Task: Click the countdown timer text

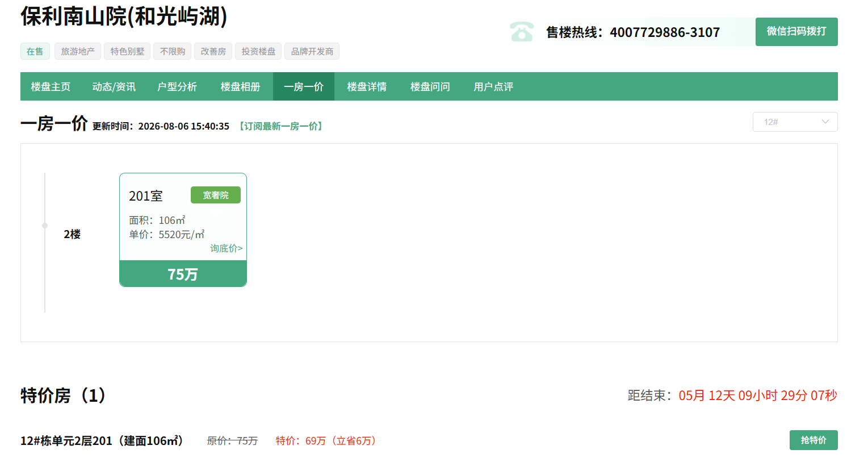Action: coord(758,396)
